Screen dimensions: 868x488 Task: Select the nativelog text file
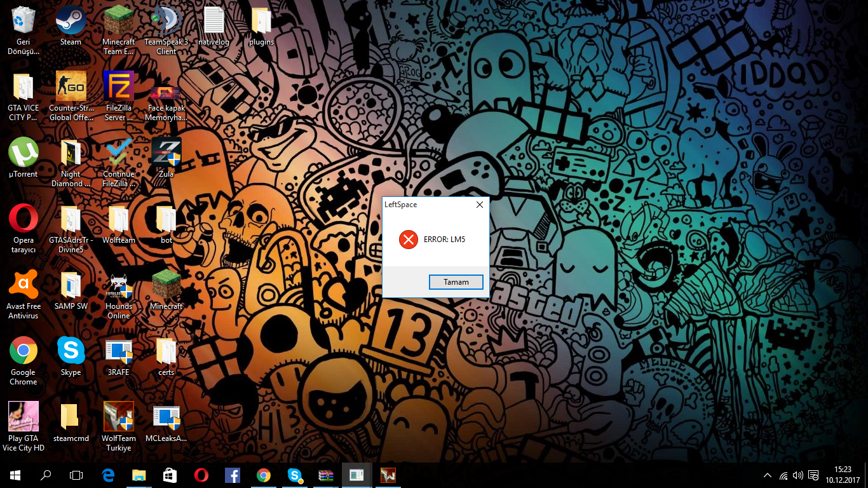(x=214, y=26)
